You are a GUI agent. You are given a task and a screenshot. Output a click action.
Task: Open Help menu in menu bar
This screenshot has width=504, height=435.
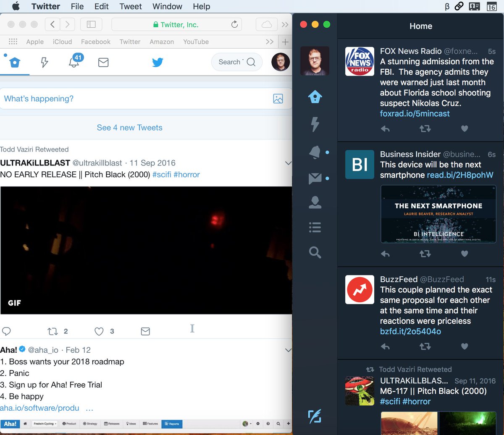point(201,6)
